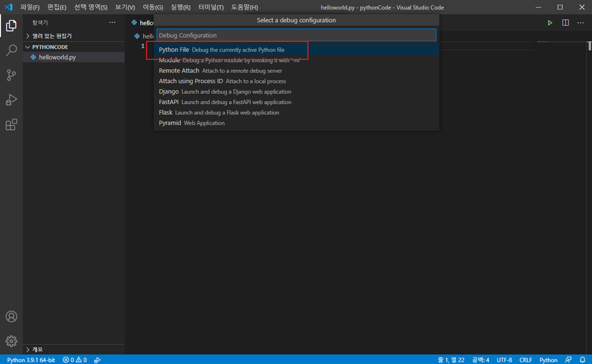
Task: Open the 파일(F) menu
Action: 30,7
